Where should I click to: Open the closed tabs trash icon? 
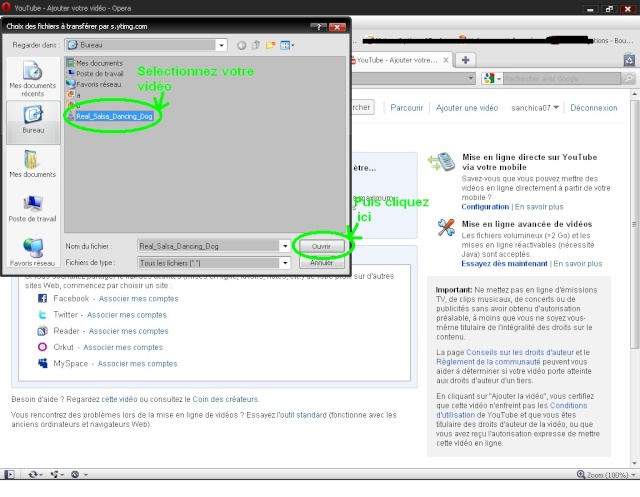coord(629,60)
